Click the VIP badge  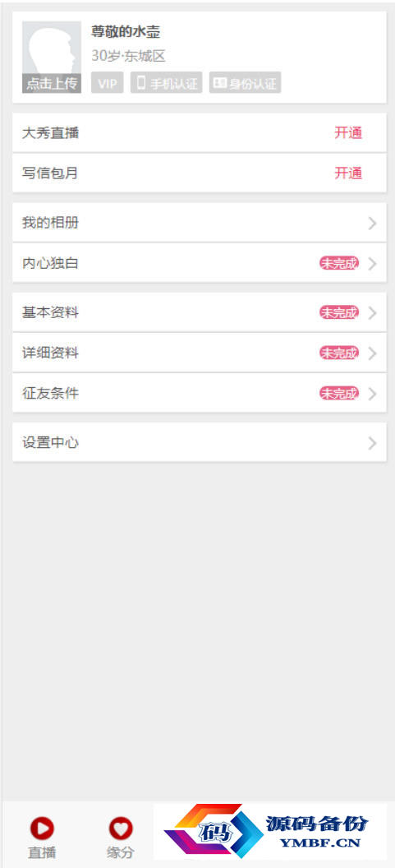(108, 83)
